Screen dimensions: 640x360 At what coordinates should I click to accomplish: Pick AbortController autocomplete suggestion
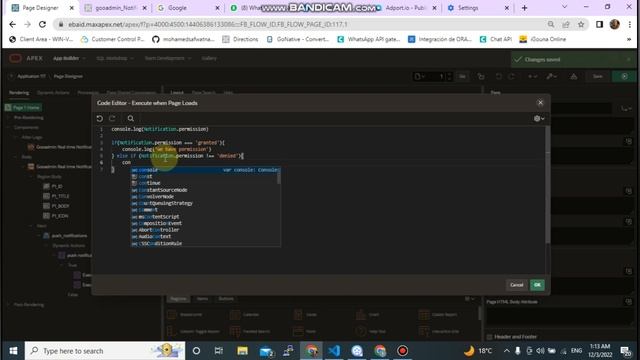pos(204,230)
